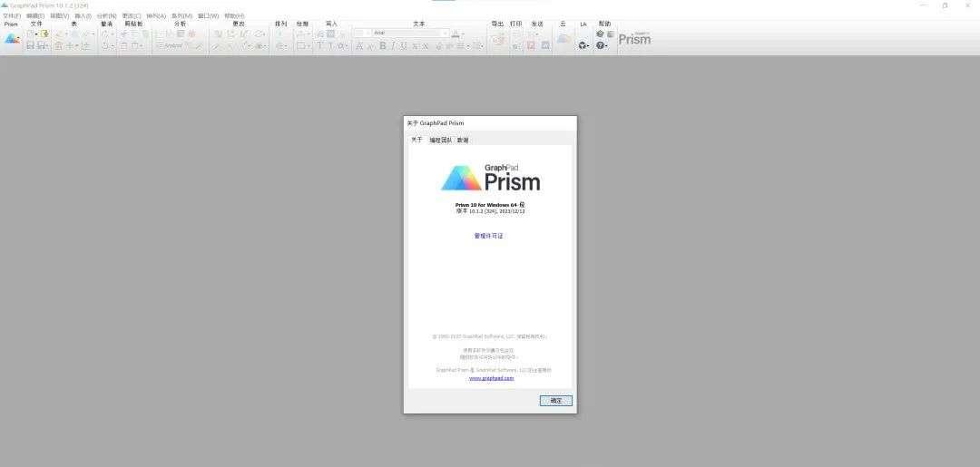Click the GraphPad Prism logo in dialog
Screen dimensions: 980x467
[491, 178]
